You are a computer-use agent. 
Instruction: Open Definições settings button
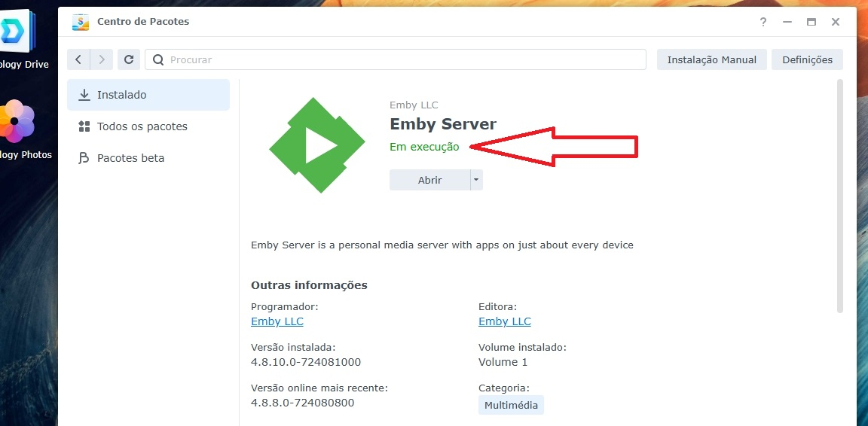click(x=807, y=59)
